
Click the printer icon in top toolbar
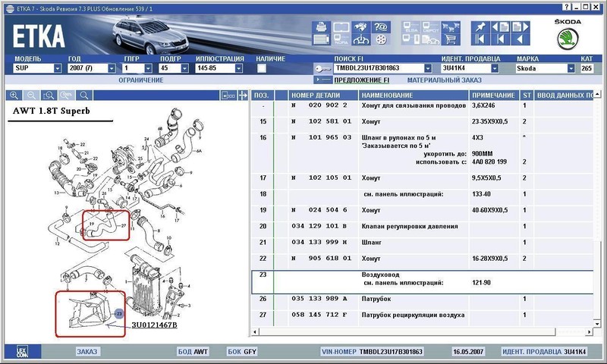pos(320,28)
